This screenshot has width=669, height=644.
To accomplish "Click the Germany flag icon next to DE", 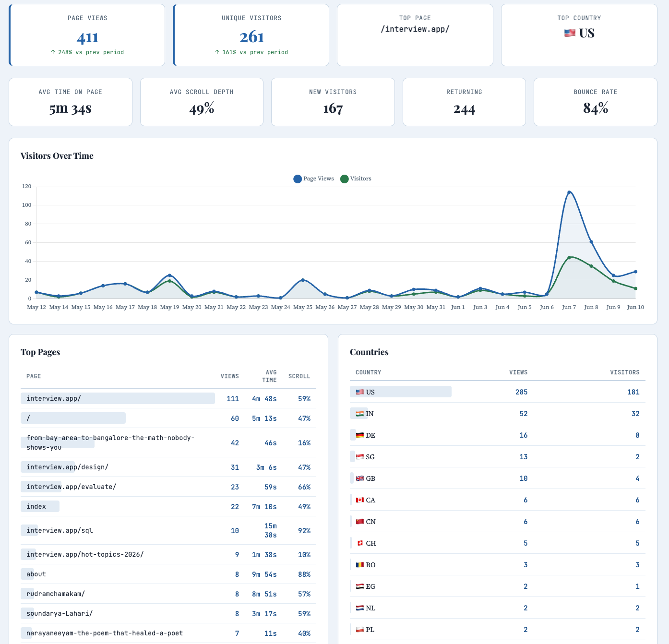I will click(359, 435).
